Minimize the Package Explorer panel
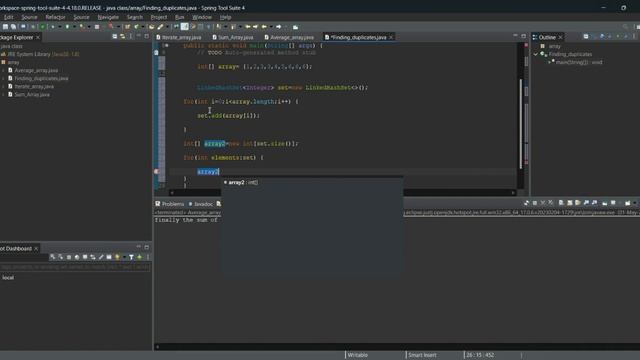Image resolution: width=640 pixels, height=360 pixels. pyautogui.click(x=139, y=36)
